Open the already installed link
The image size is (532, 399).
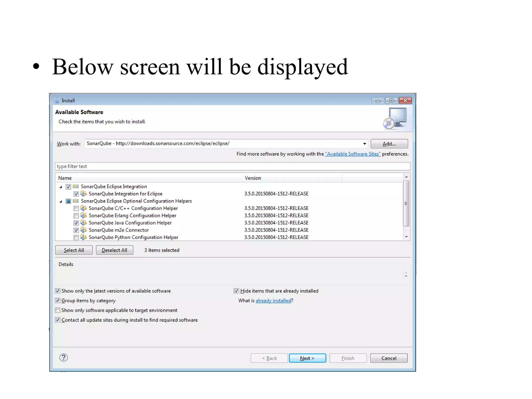click(x=273, y=301)
